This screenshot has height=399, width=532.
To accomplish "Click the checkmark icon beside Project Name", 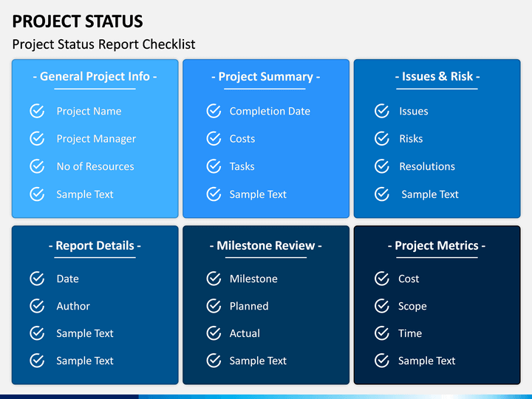I will [37, 111].
